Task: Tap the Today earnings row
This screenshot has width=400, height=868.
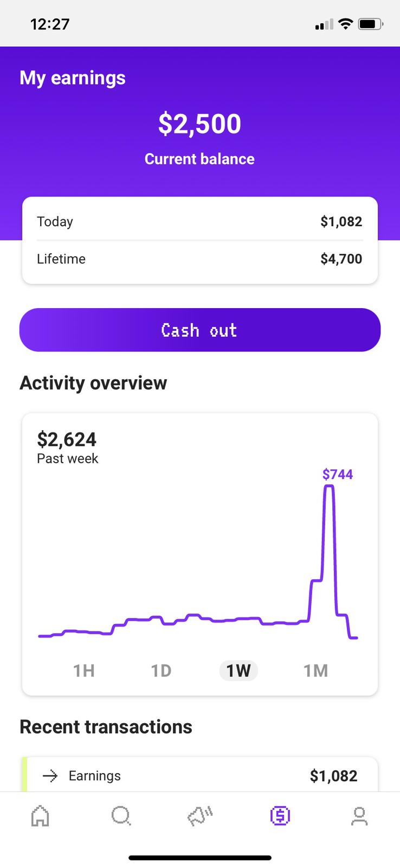Action: [199, 221]
